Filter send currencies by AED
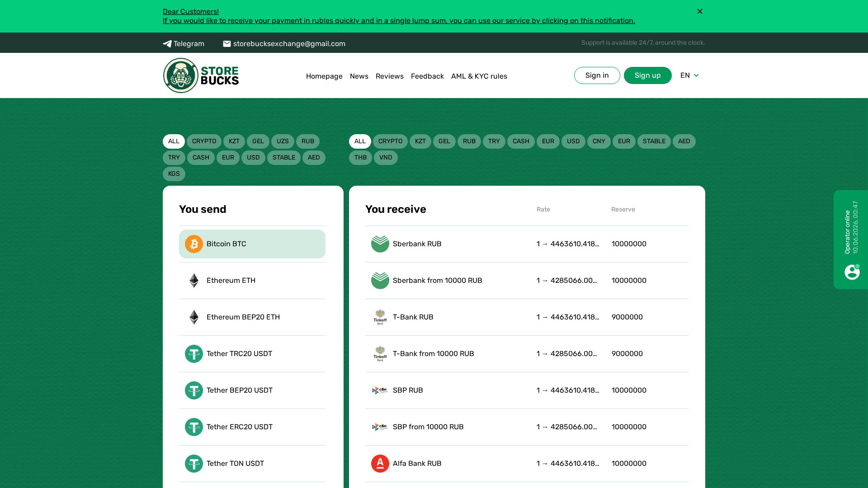 pos(314,158)
